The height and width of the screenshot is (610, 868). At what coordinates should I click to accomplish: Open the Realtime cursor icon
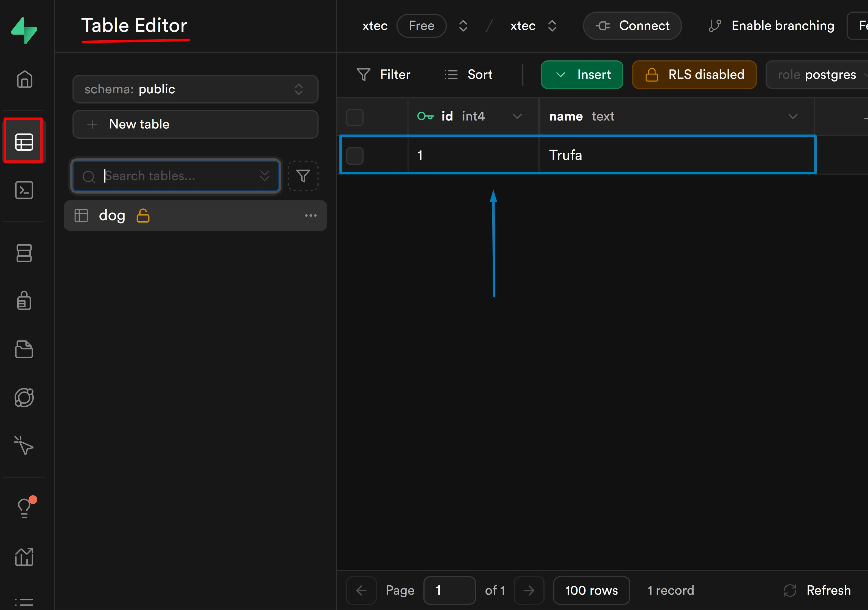point(24,446)
